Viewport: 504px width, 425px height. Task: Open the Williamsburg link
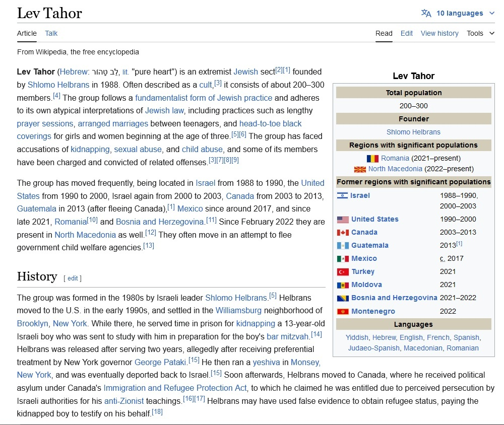(238, 311)
